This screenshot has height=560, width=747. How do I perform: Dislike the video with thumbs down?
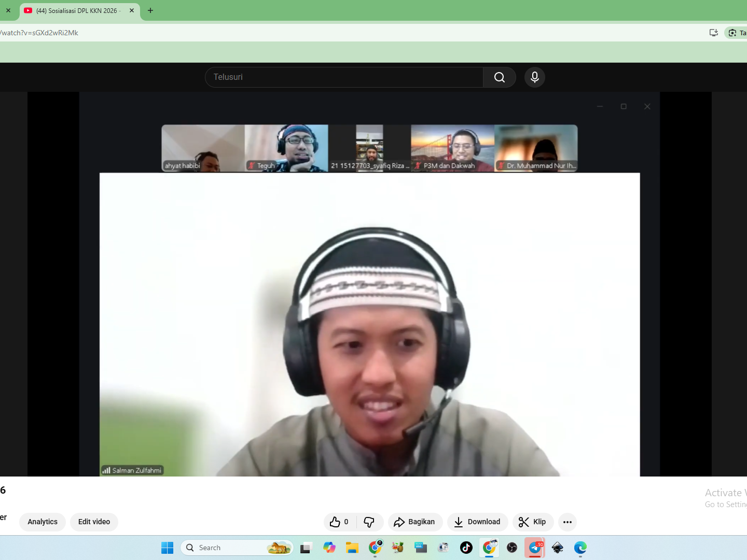(x=369, y=522)
